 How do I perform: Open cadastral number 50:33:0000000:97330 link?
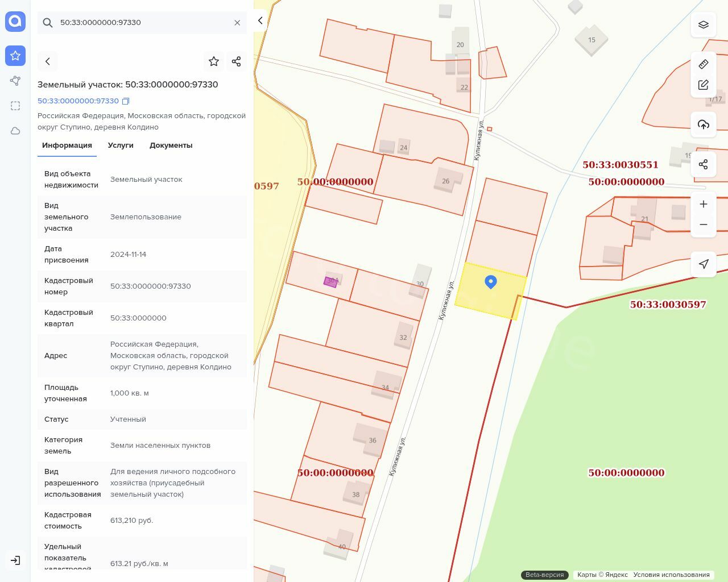(x=78, y=101)
